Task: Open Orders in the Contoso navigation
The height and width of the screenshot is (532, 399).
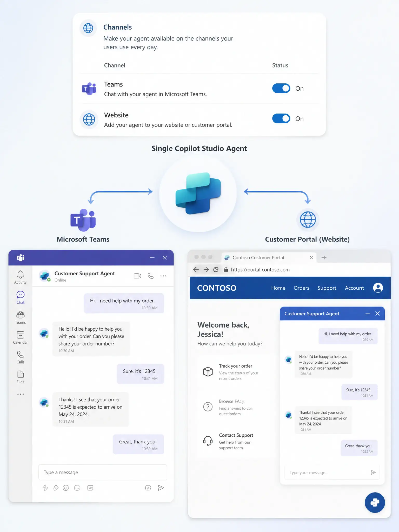Action: [301, 288]
